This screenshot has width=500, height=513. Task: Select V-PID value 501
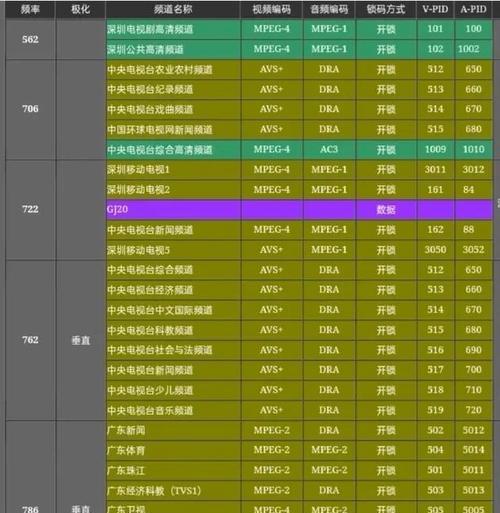pyautogui.click(x=435, y=470)
